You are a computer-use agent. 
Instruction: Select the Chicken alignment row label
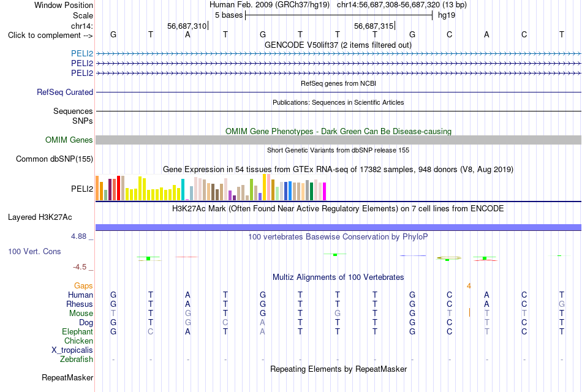point(78,341)
